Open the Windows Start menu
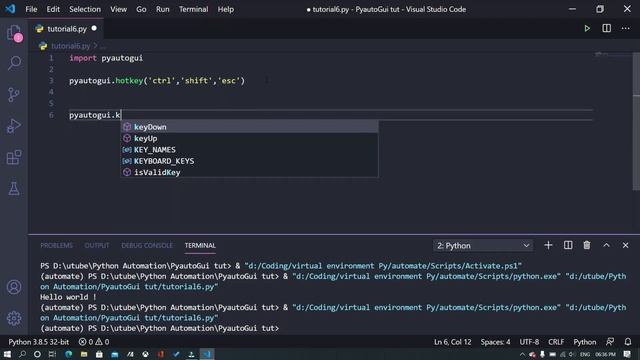 [x=7, y=354]
